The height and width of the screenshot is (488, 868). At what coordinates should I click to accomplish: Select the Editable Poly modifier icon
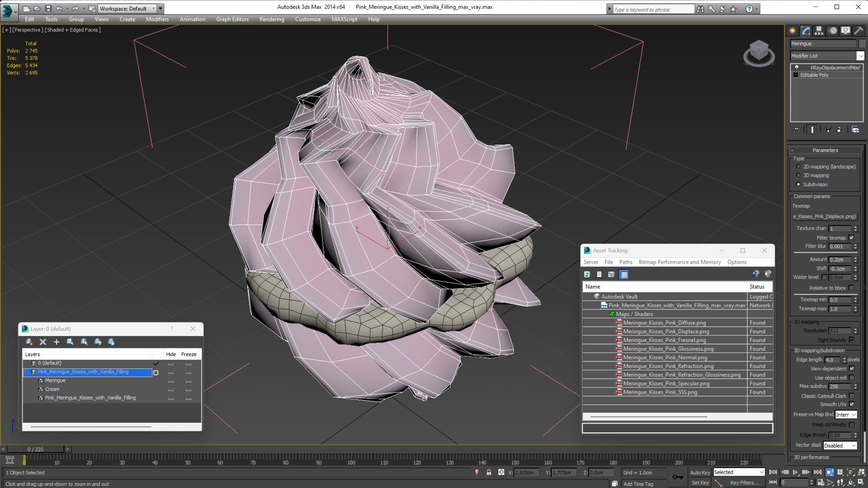tap(796, 74)
